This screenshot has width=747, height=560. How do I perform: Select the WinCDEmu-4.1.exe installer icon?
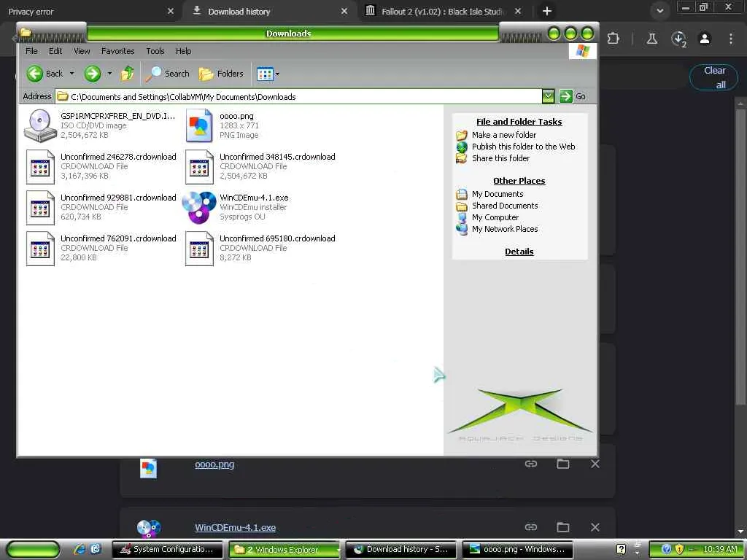[x=199, y=208]
